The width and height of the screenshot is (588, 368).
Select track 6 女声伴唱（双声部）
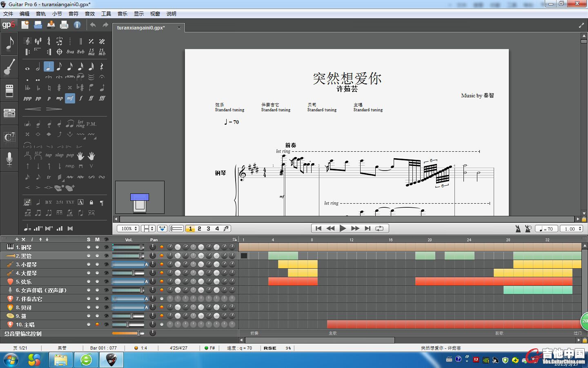(41, 290)
